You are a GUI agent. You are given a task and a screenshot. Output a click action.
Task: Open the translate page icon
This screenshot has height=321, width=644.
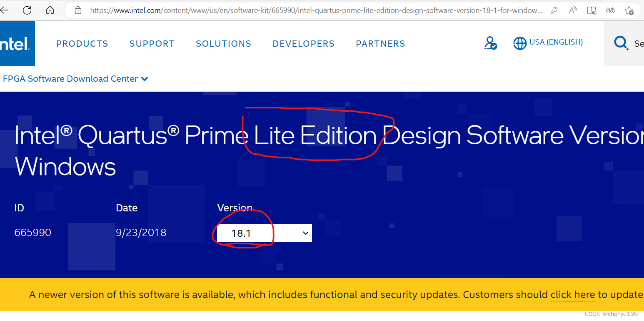(x=610, y=10)
